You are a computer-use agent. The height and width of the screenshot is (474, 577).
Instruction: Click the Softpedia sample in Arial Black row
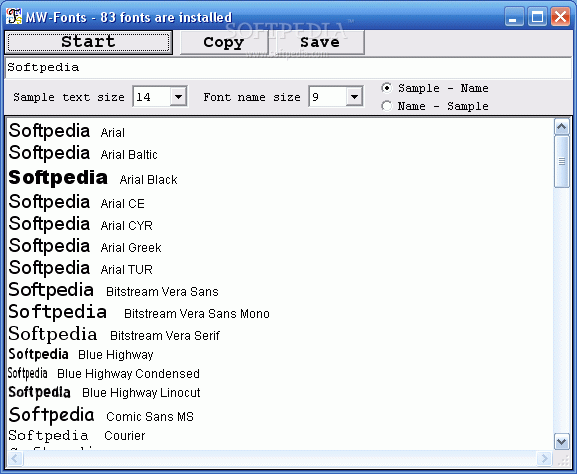coord(58,178)
